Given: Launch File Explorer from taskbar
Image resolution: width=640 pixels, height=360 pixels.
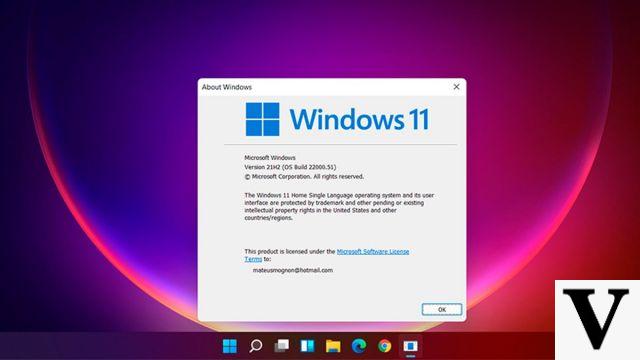Looking at the screenshot, I should 333,346.
